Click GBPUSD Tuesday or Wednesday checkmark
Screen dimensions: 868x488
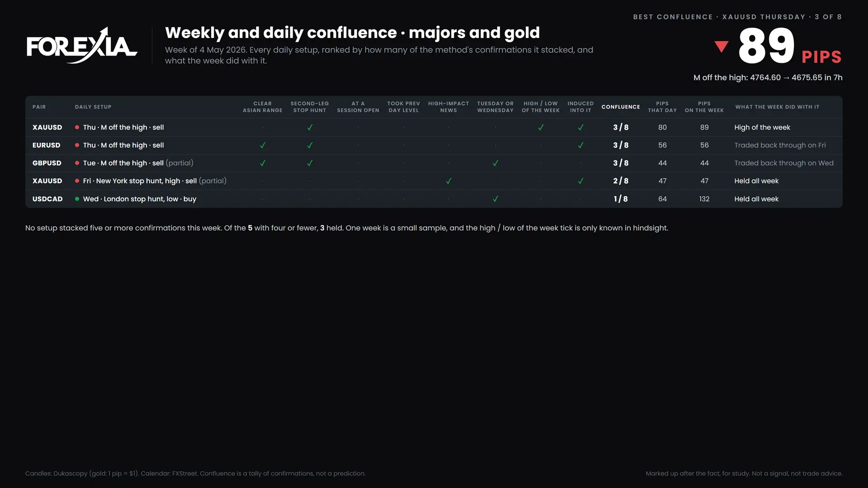click(x=495, y=163)
